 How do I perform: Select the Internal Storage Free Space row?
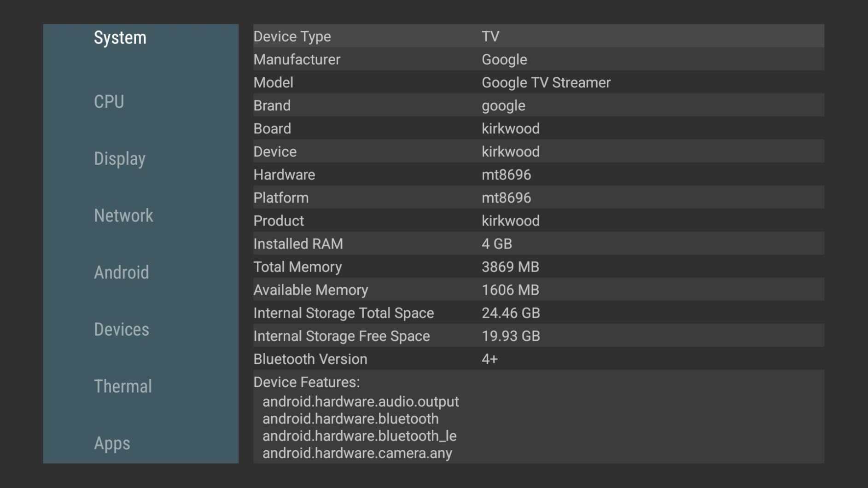pyautogui.click(x=507, y=336)
